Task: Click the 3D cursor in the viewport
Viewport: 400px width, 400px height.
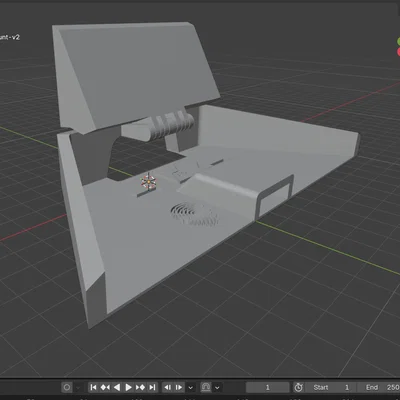Action: pos(148,182)
